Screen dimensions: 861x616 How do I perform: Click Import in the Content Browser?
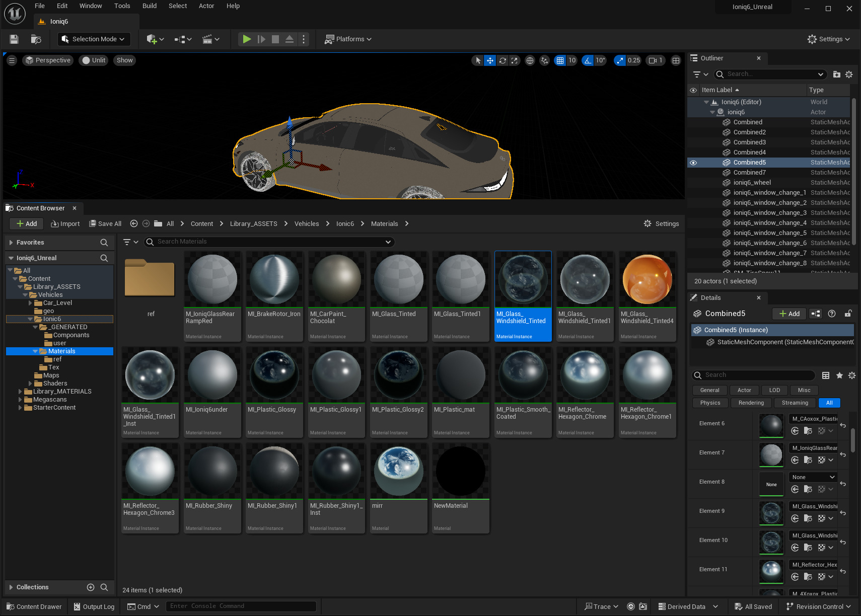[x=65, y=224]
